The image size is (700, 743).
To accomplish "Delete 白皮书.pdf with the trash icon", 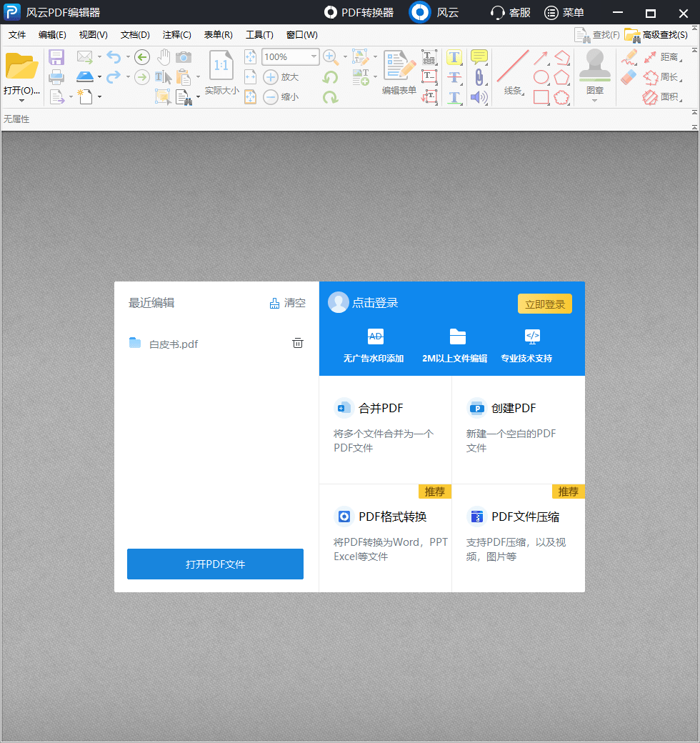I will [298, 344].
